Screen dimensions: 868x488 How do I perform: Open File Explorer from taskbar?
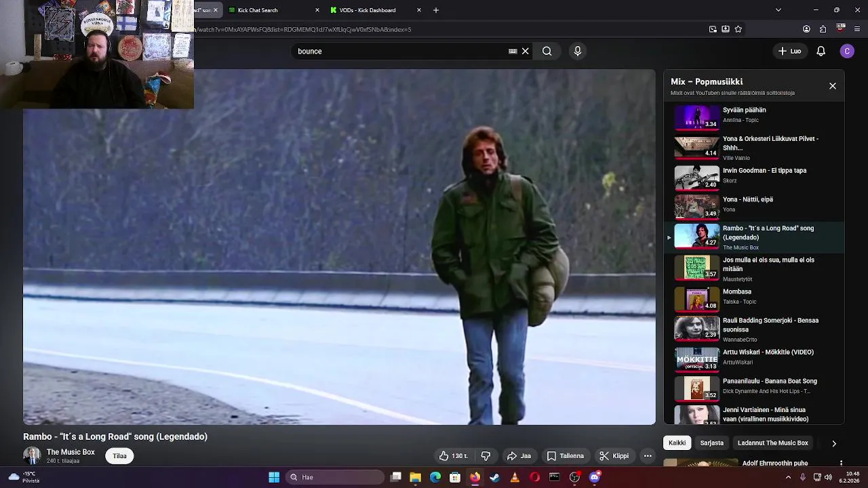(x=416, y=477)
